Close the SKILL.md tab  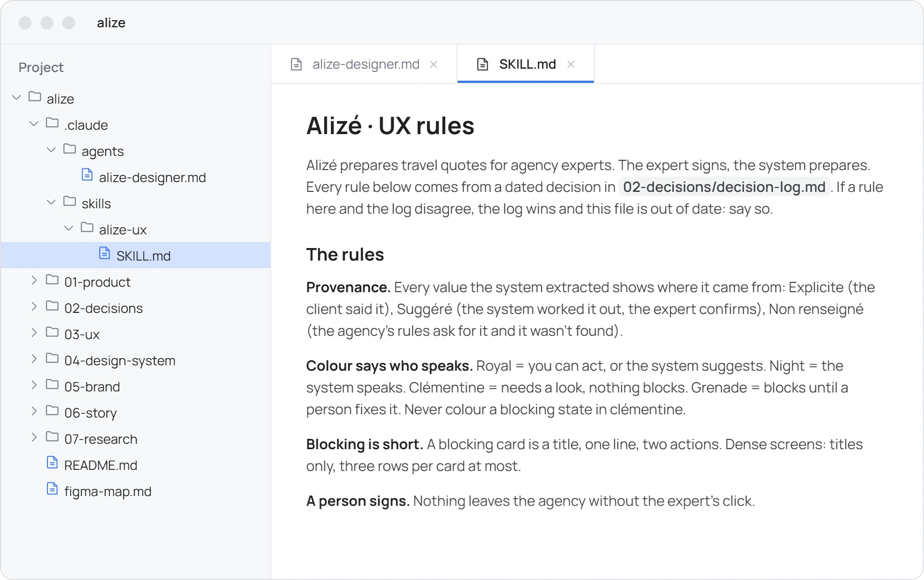pos(571,64)
